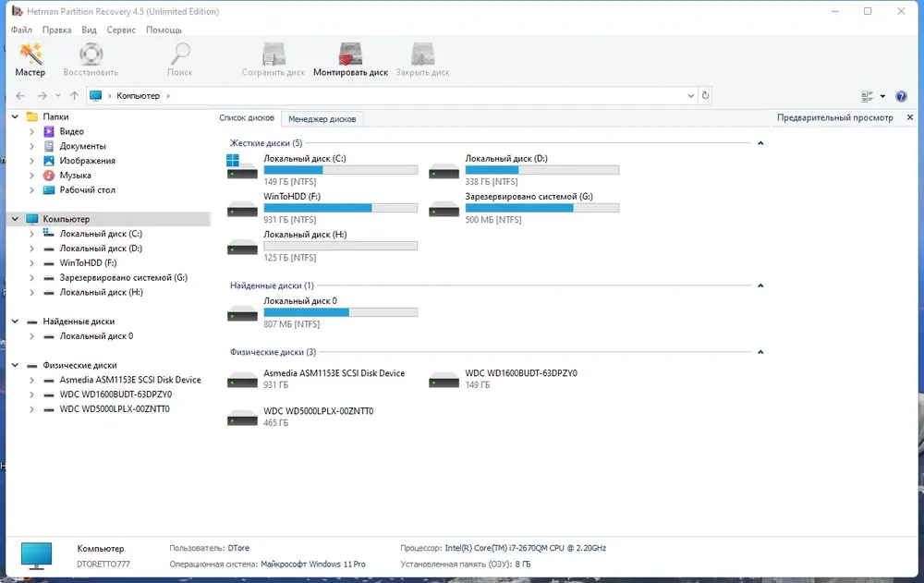
Task: Open the view mode options icon
Action: click(867, 96)
